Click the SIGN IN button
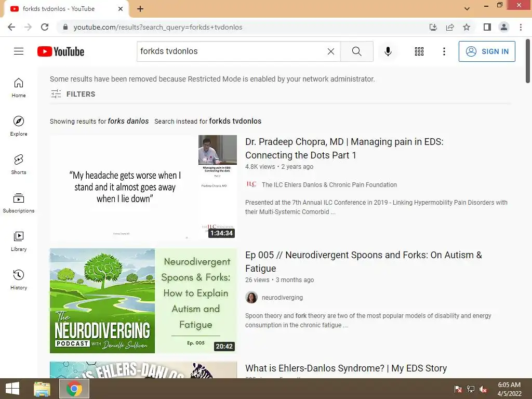The height and width of the screenshot is (399, 532). [486, 51]
